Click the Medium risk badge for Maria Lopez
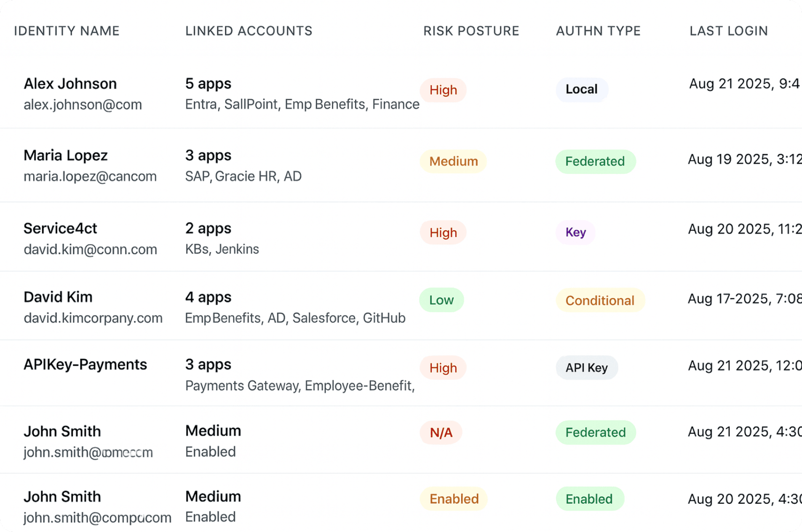802x532 pixels. pos(453,161)
